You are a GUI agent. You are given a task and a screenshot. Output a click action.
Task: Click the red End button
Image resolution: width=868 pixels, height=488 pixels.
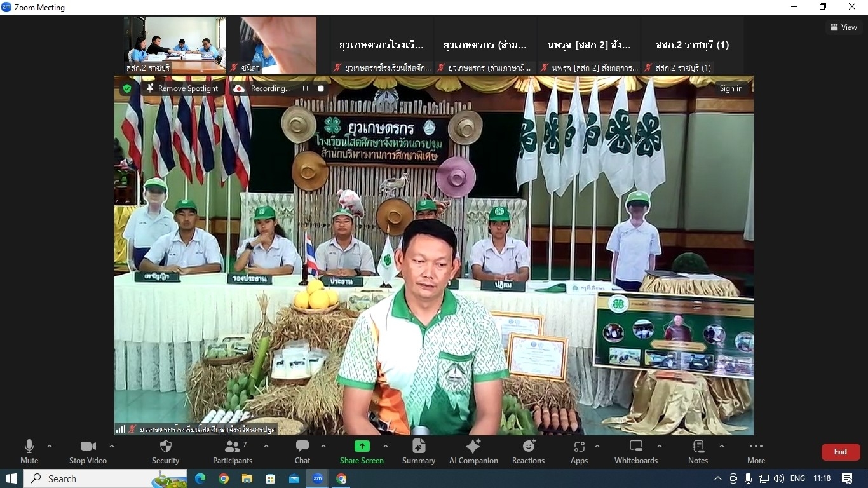840,452
